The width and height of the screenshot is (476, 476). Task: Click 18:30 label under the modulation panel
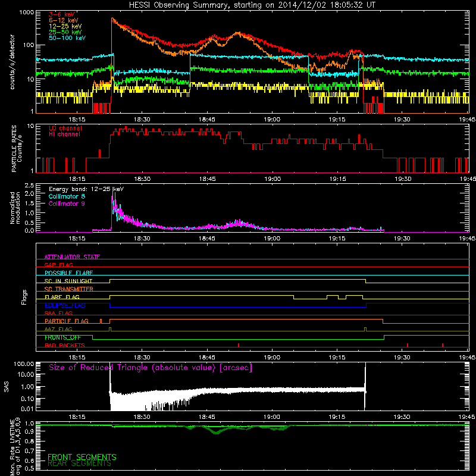[142, 239]
